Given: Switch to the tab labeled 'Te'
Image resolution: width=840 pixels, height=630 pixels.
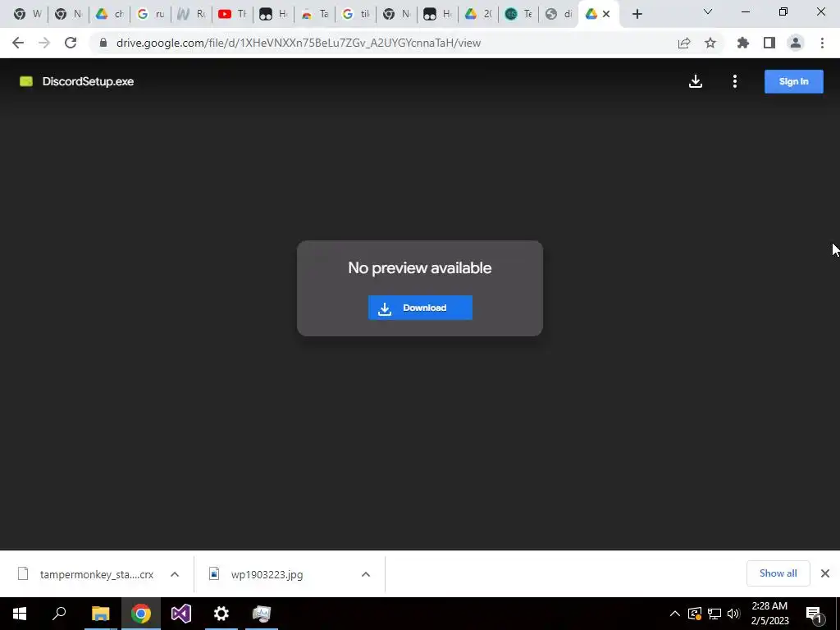Looking at the screenshot, I should pyautogui.click(x=519, y=14).
